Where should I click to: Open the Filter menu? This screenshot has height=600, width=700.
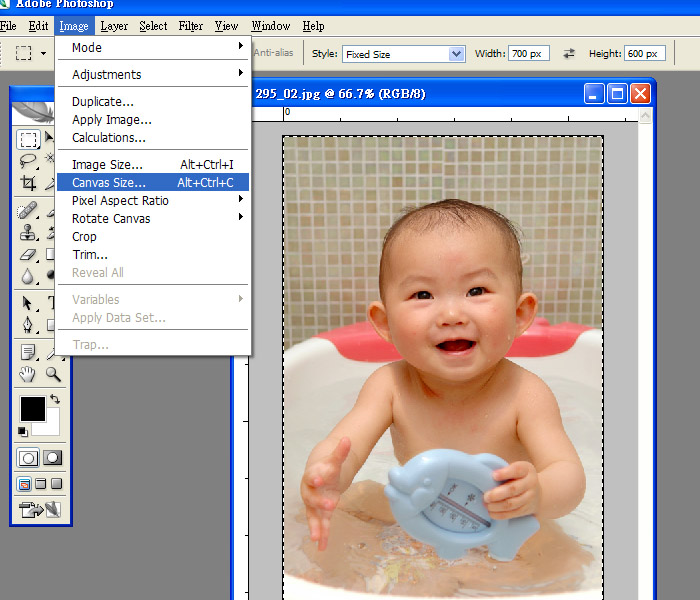click(x=190, y=26)
